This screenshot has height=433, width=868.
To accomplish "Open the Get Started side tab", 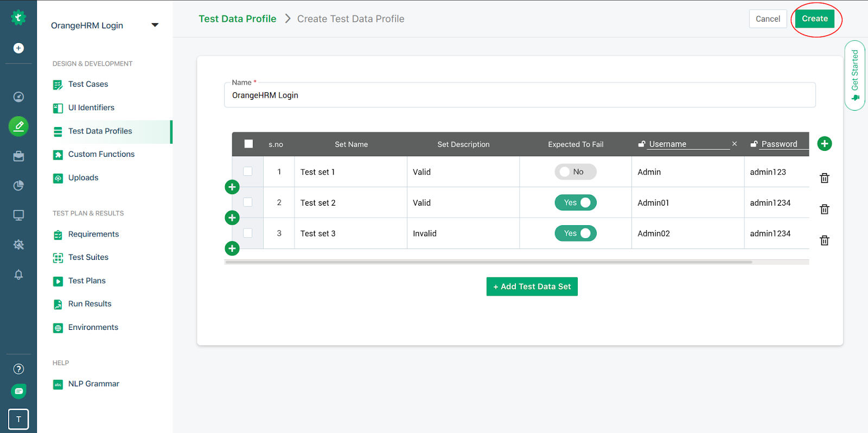I will [x=855, y=75].
